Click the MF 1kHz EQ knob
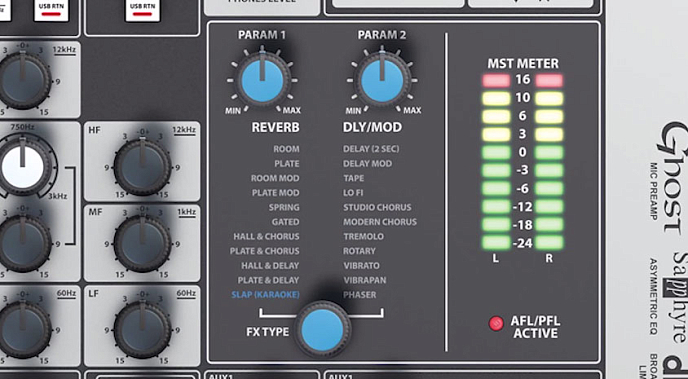 [x=142, y=244]
